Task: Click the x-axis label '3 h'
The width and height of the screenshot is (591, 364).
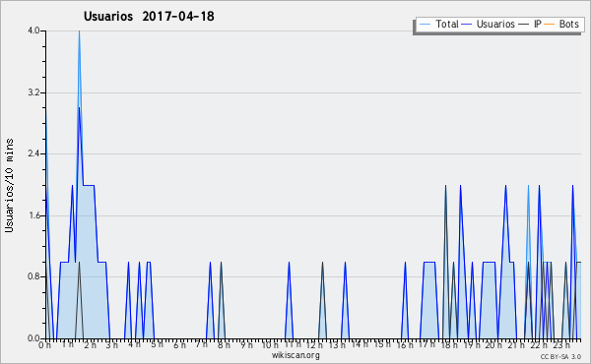Action: point(112,345)
